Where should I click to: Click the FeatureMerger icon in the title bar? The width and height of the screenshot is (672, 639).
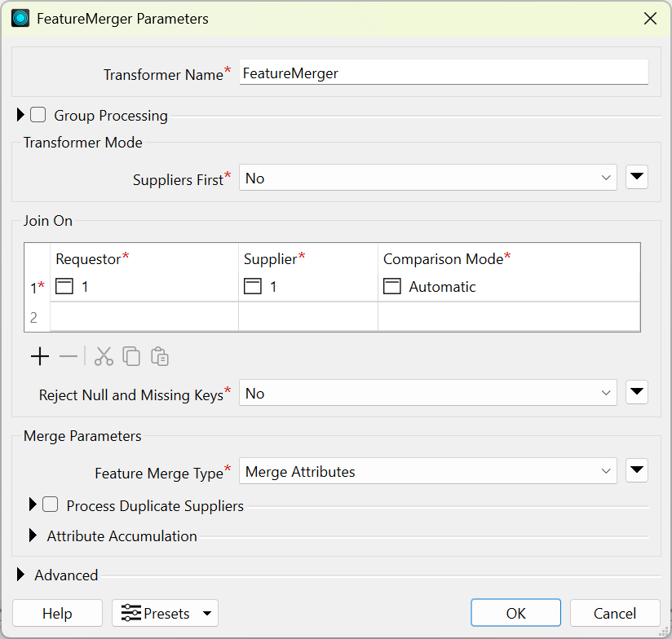(20, 19)
